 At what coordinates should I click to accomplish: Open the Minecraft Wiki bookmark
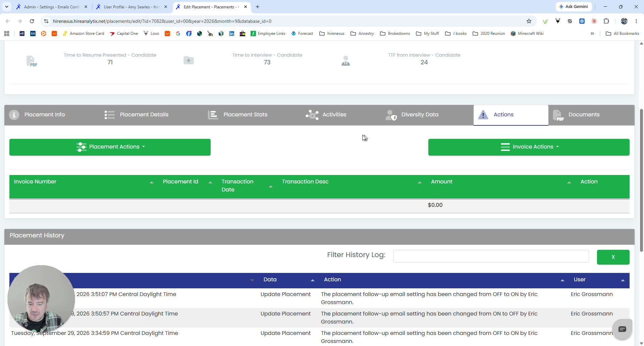pos(527,34)
